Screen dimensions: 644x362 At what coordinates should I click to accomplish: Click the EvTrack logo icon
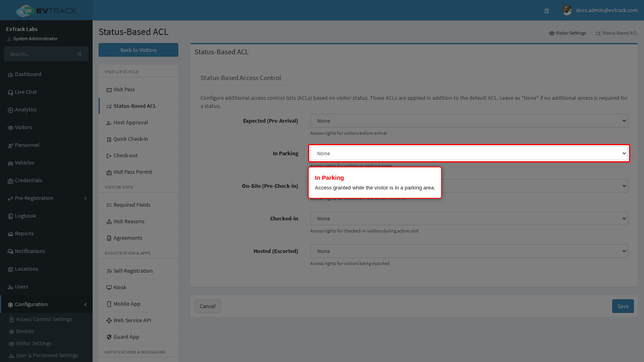click(25, 10)
